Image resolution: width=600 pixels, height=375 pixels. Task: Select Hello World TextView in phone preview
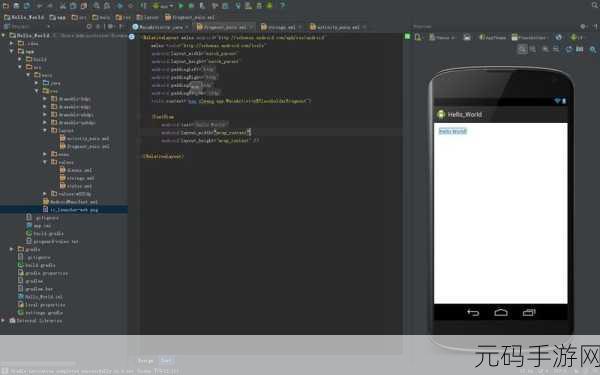pos(453,131)
